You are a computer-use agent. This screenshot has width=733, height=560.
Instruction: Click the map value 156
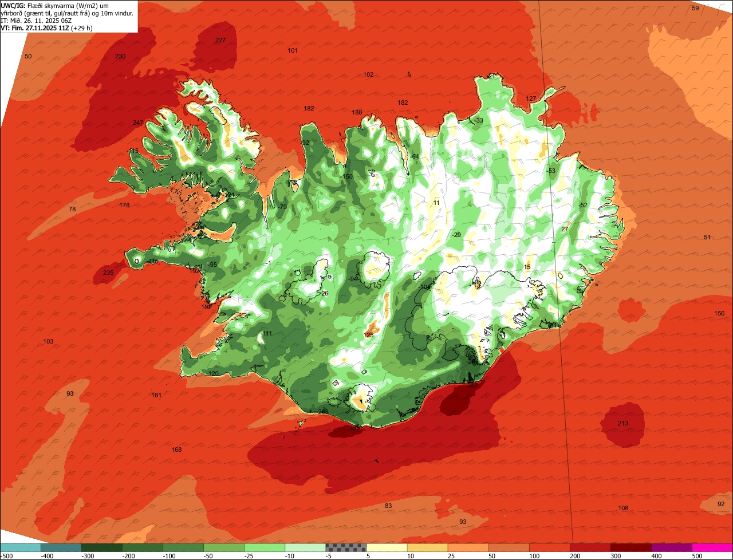tap(719, 313)
